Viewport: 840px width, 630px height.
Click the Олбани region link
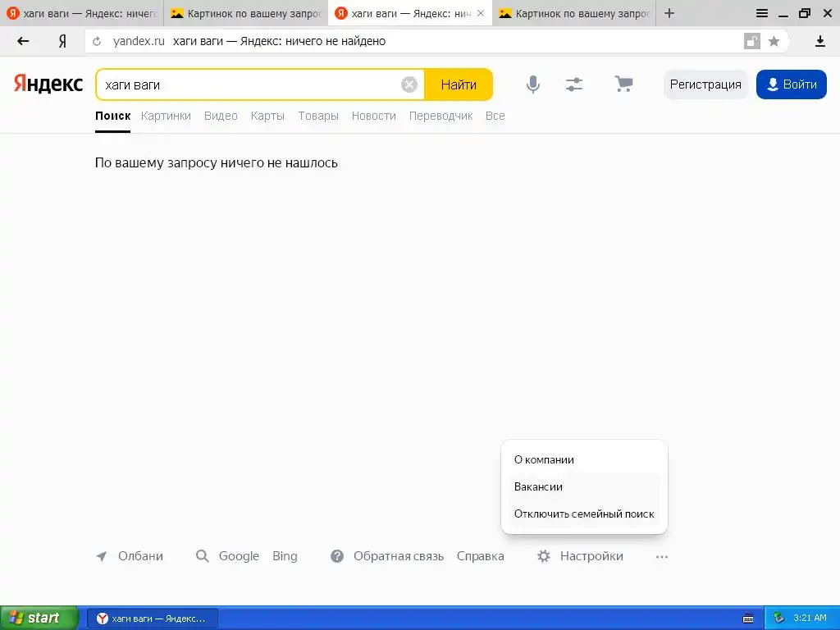[140, 556]
